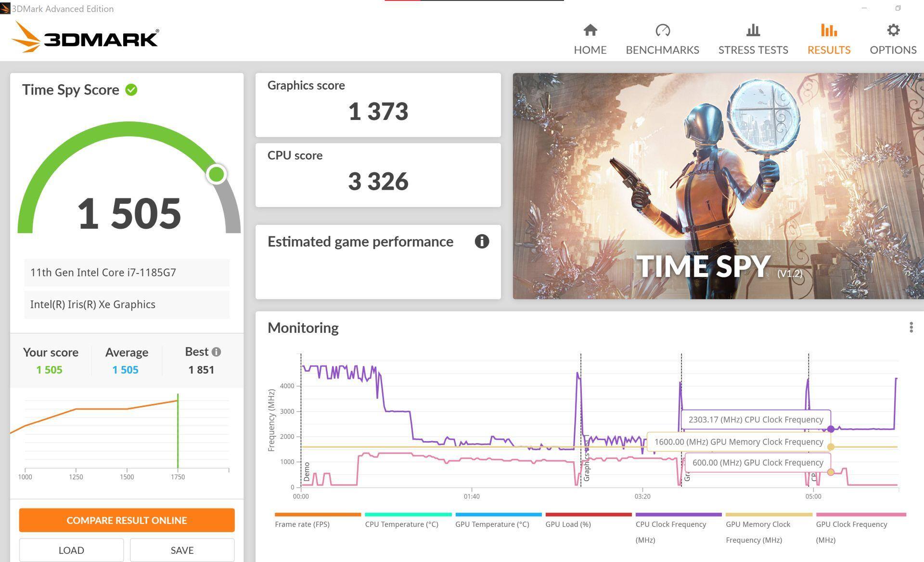Toggle CPU Clock Frequency legend series

click(670, 524)
